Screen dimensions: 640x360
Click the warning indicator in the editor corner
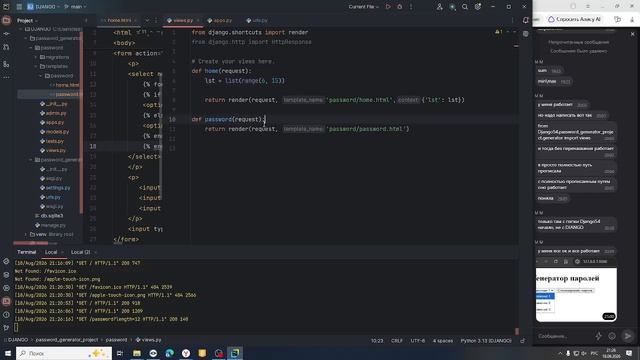click(499, 32)
